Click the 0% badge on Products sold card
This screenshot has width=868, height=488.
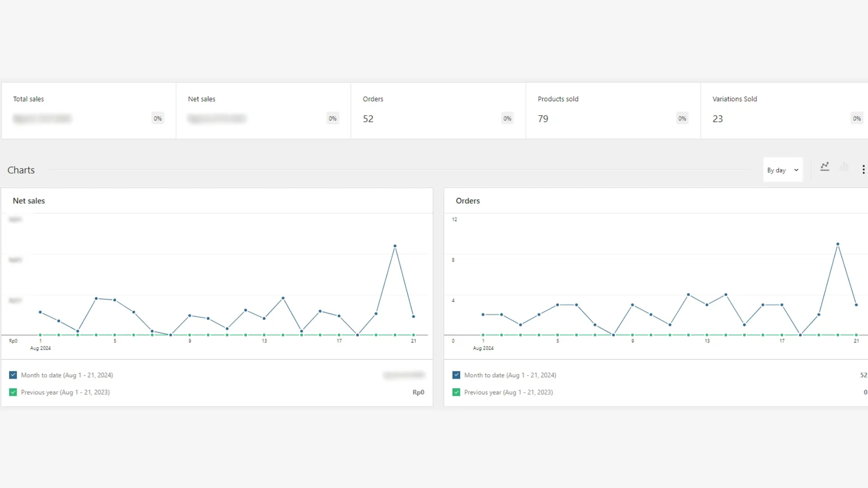682,118
